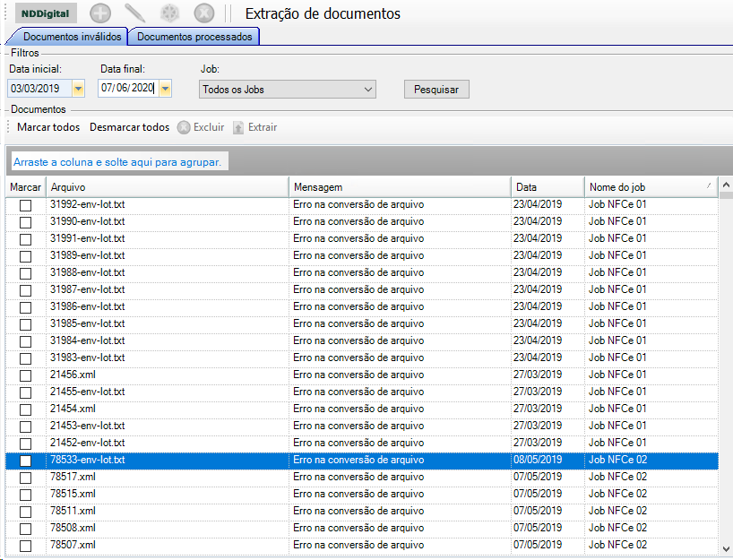Click the pencil edit toolbar icon
This screenshot has height=560, width=733.
[134, 13]
